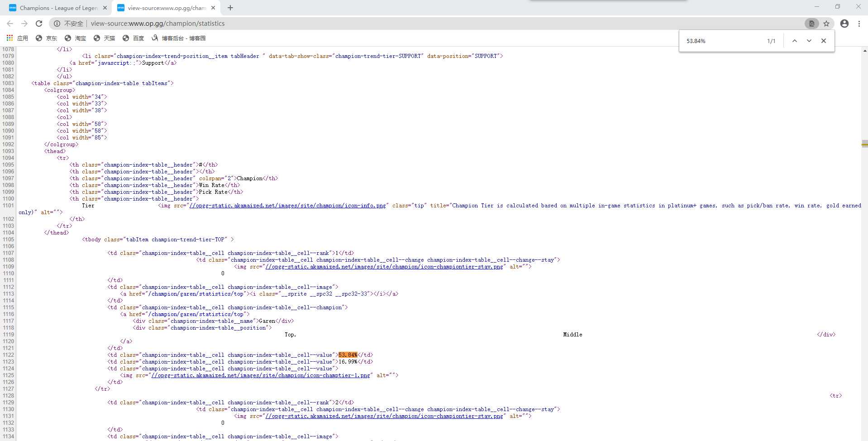Click the Pick Rate header text

coord(213,192)
